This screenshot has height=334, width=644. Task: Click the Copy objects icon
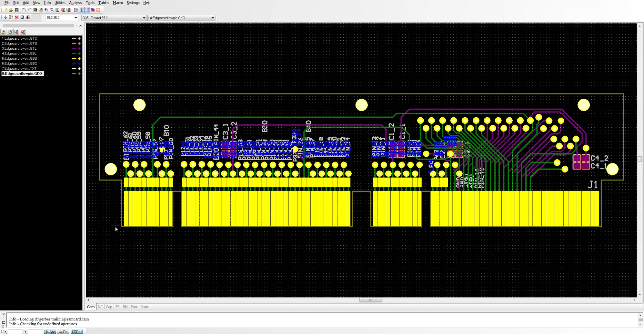click(x=11, y=17)
